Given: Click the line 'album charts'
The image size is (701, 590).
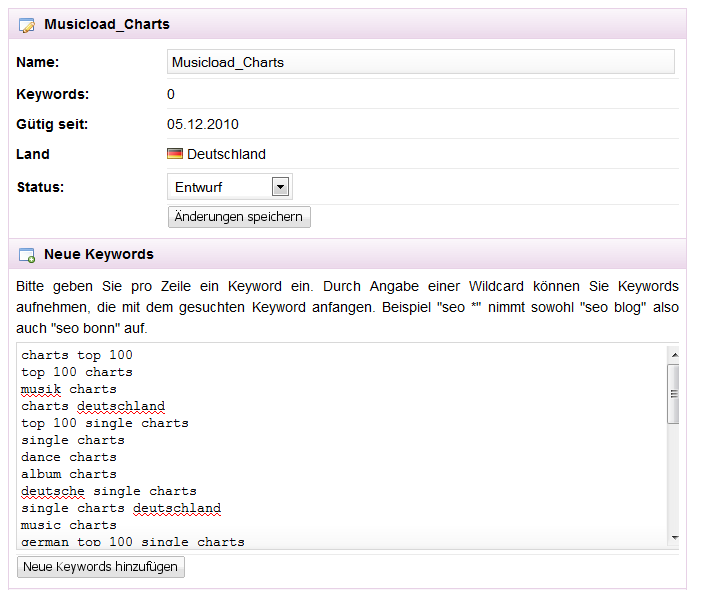Looking at the screenshot, I should coord(69,474).
